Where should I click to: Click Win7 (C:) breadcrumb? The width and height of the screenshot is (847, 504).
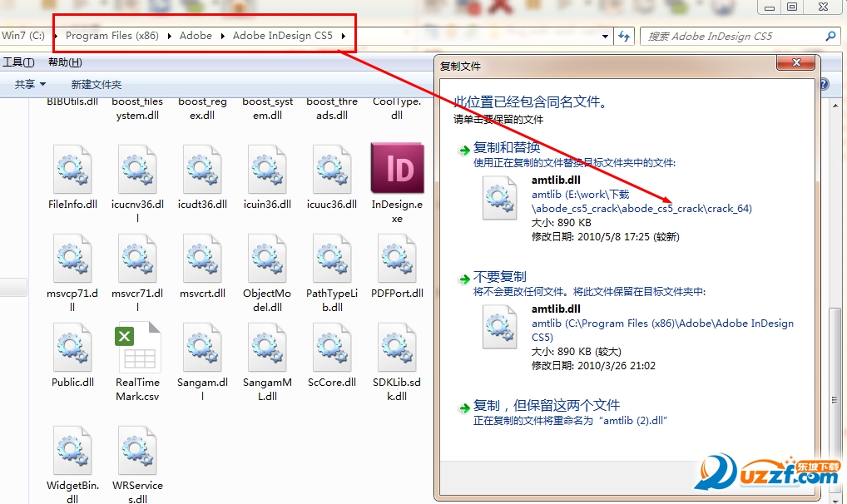[22, 36]
